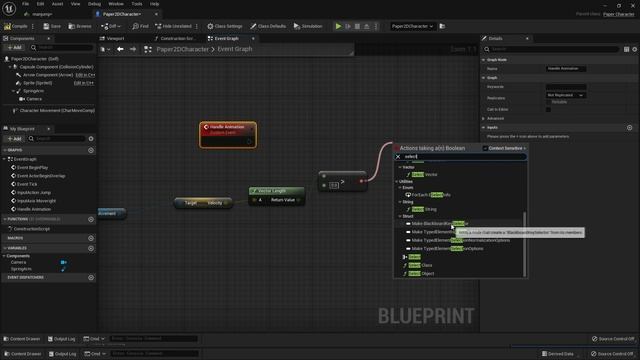Click Paper2DCharacter in the graph breadcrumb

coord(182,49)
